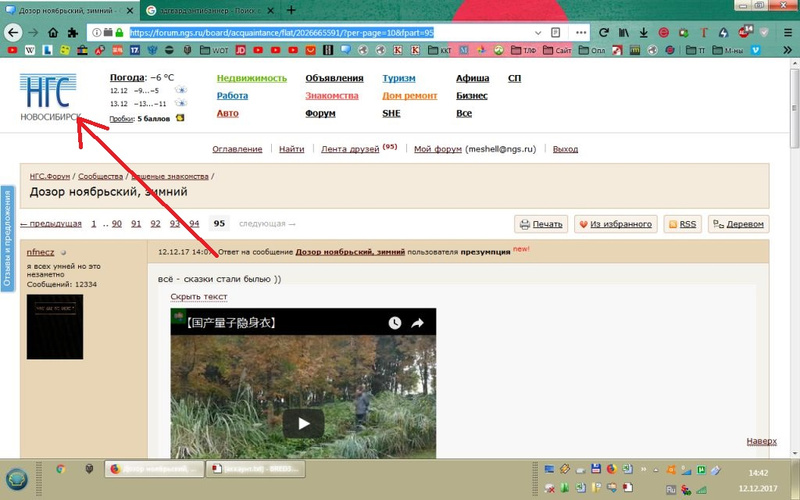Viewport: 800px width, 500px height.
Task: Click the browser back arrow
Action: point(11,32)
